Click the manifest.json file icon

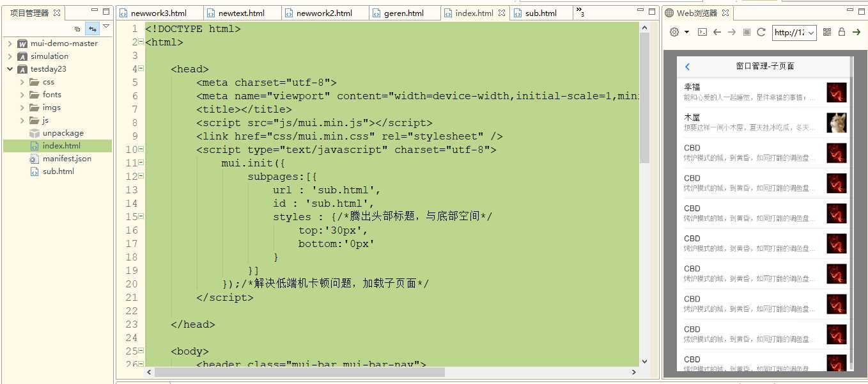[35, 159]
